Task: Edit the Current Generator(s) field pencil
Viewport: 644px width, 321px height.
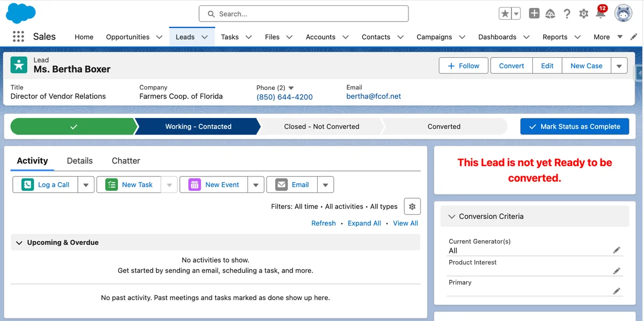Action: (x=617, y=250)
